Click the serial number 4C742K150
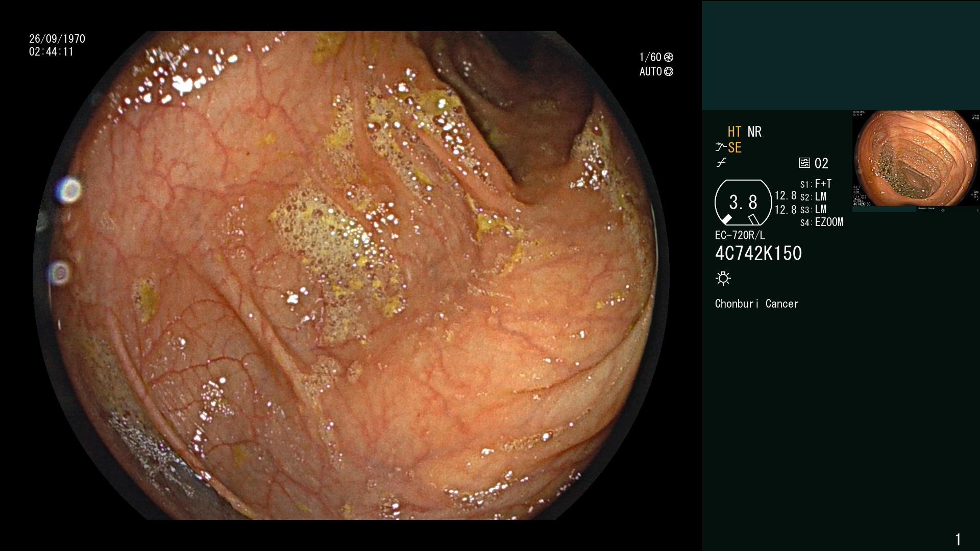The width and height of the screenshot is (980, 551). [x=758, y=254]
